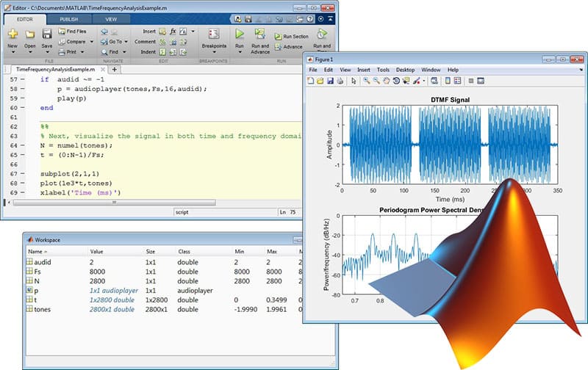Click the Uncomment icon next to percent
The image size is (588, 370).
tap(173, 42)
